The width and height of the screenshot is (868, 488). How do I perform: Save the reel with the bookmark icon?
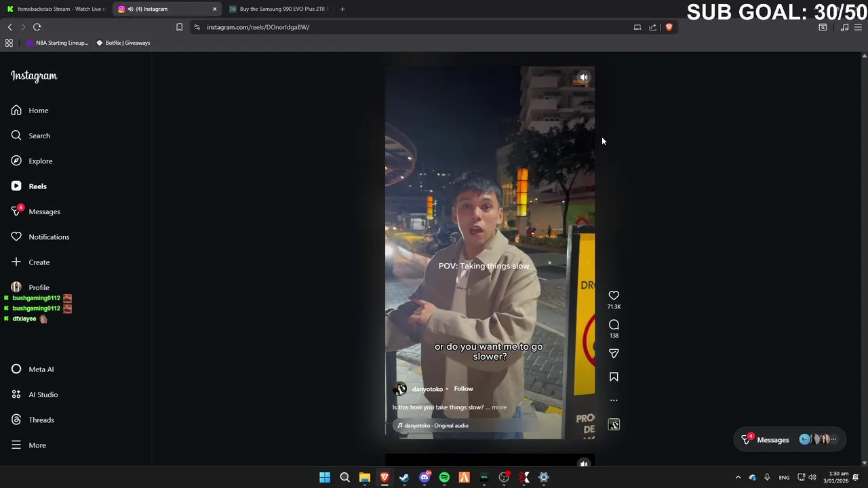pyautogui.click(x=614, y=377)
